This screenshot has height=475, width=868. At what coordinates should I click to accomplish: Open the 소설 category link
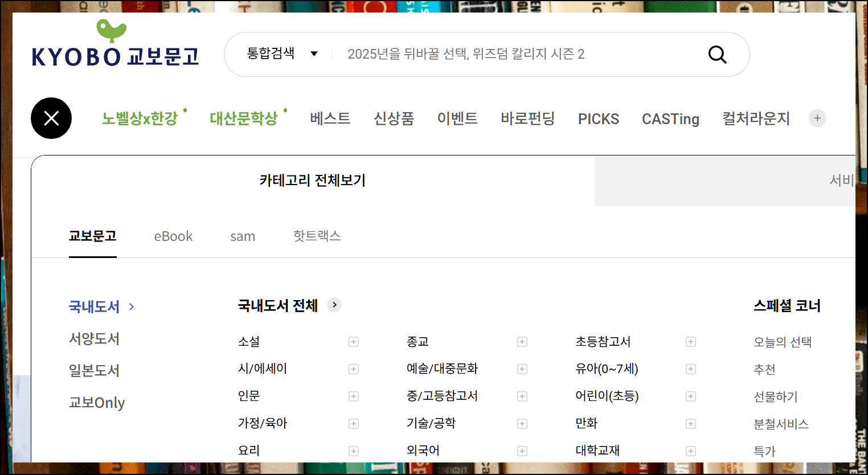249,341
